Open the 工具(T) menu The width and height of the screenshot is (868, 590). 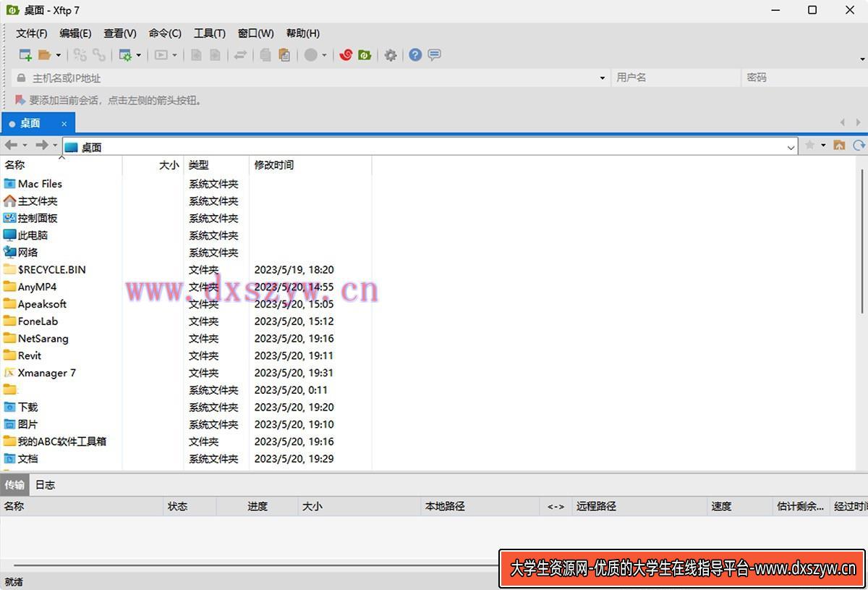tap(210, 33)
